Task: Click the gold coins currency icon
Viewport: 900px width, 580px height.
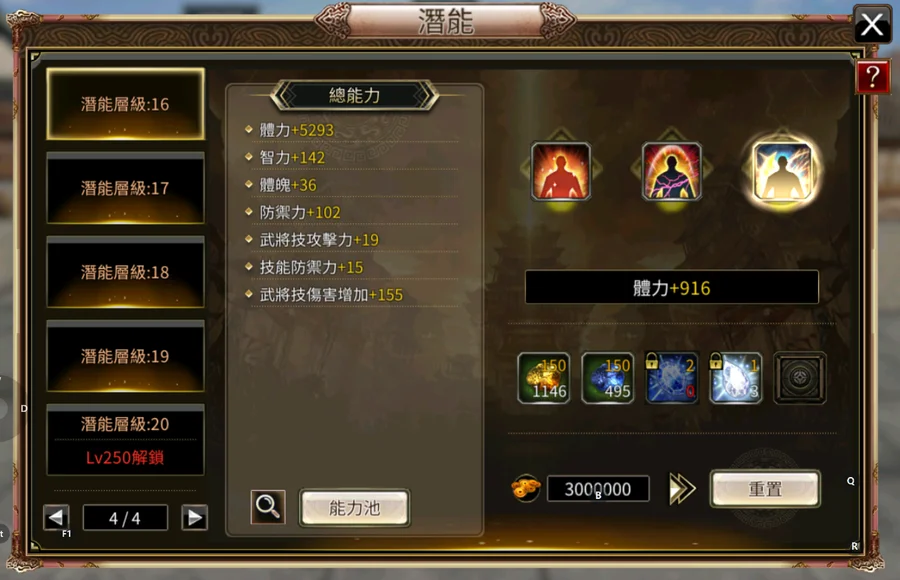Action: [x=526, y=489]
